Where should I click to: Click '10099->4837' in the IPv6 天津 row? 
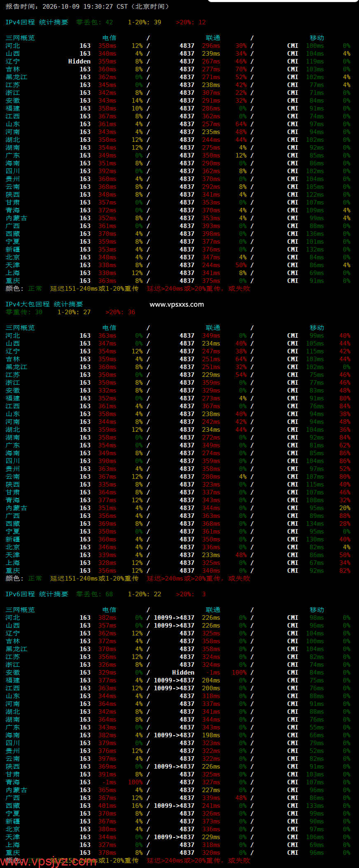174,837
